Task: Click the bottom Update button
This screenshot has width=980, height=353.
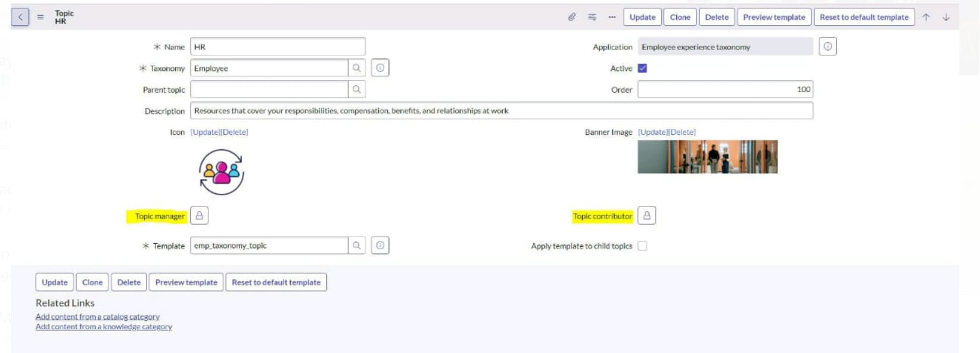Action: [55, 282]
